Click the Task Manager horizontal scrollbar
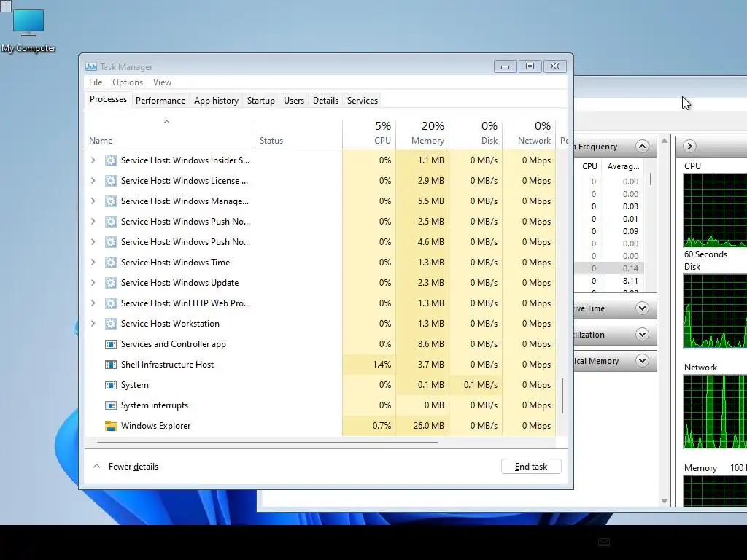Viewport: 747px width, 560px height. click(267, 443)
